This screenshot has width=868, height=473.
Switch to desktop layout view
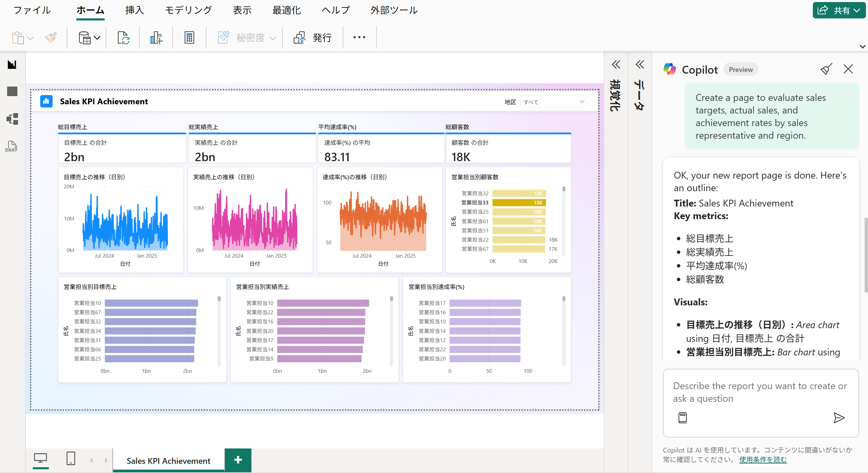click(x=41, y=459)
